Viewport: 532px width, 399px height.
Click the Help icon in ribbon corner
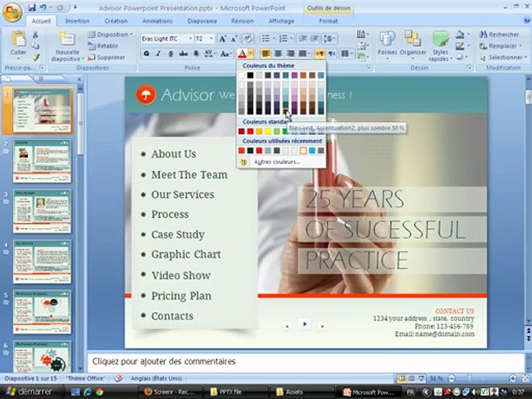[x=526, y=21]
